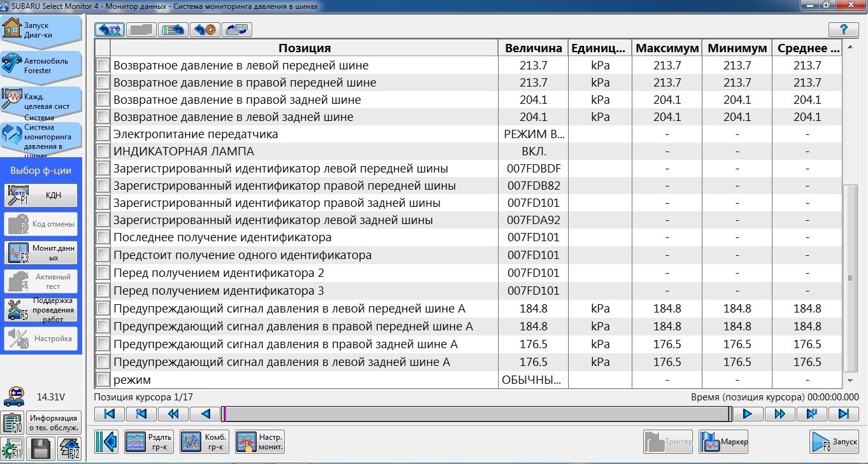Screen dimensions: 868x464
Task: Open the Монит.данных function
Action: pyautogui.click(x=41, y=253)
